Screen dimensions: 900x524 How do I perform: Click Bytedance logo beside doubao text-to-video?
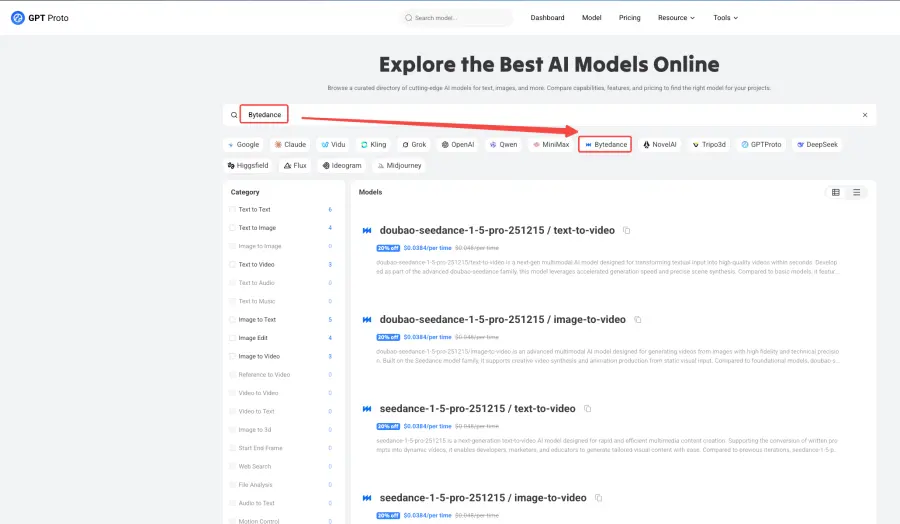tap(367, 231)
